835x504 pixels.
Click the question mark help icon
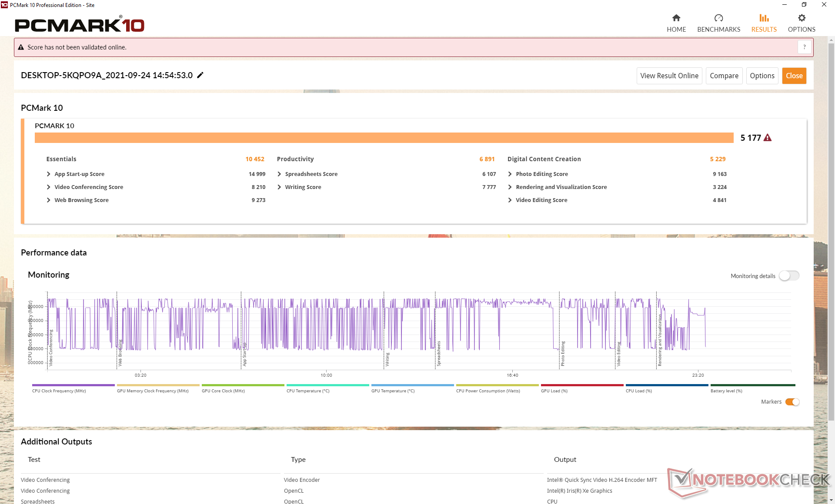(x=804, y=47)
